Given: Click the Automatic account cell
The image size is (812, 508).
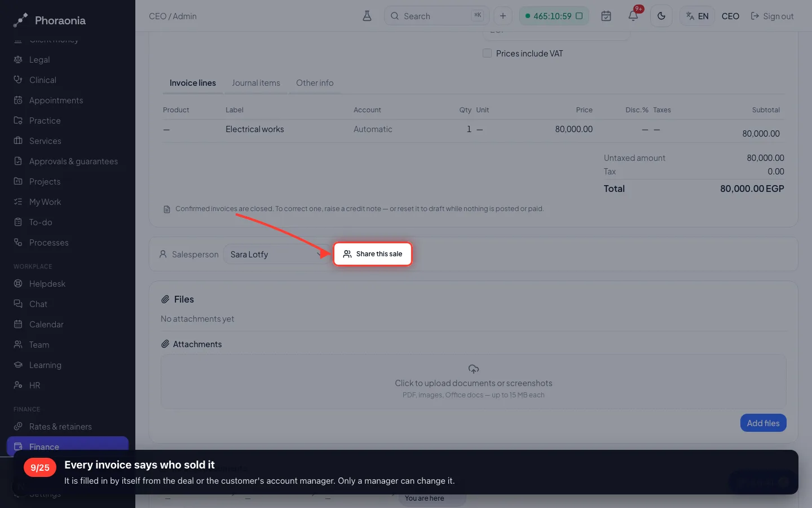Looking at the screenshot, I should click(373, 129).
